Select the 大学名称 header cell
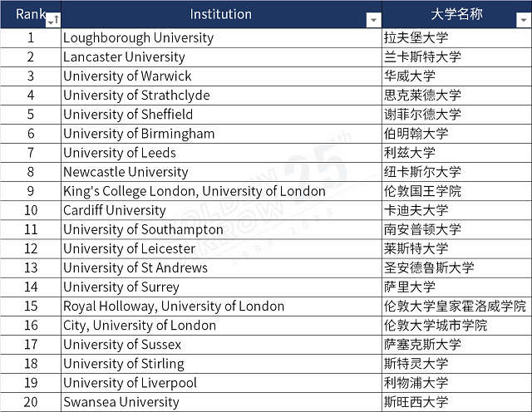 456,14
